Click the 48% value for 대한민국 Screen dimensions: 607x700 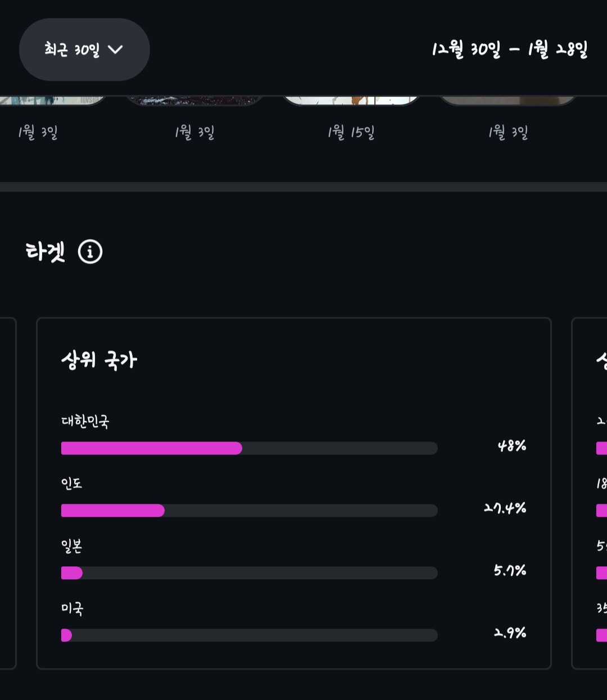pyautogui.click(x=512, y=446)
